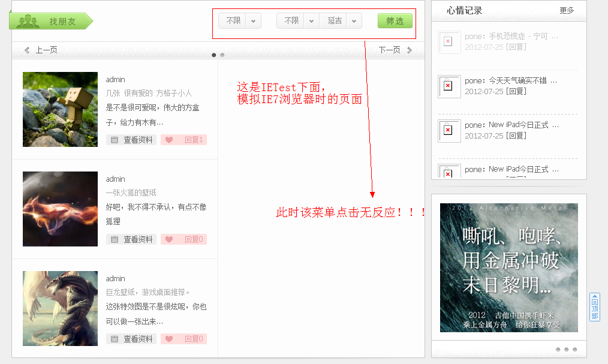The image size is (608, 364).
Task: Click 查看资料 for the 火狐 wallpaper post
Action: (x=131, y=239)
